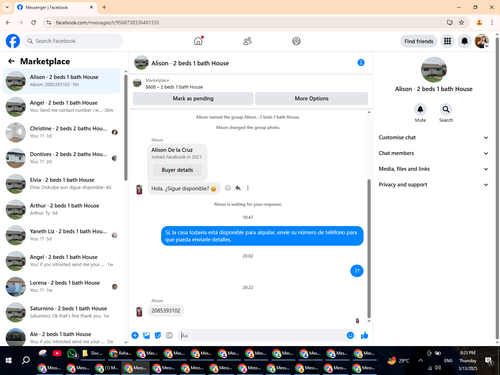
Task: Expand Customise chat section
Action: 433,137
